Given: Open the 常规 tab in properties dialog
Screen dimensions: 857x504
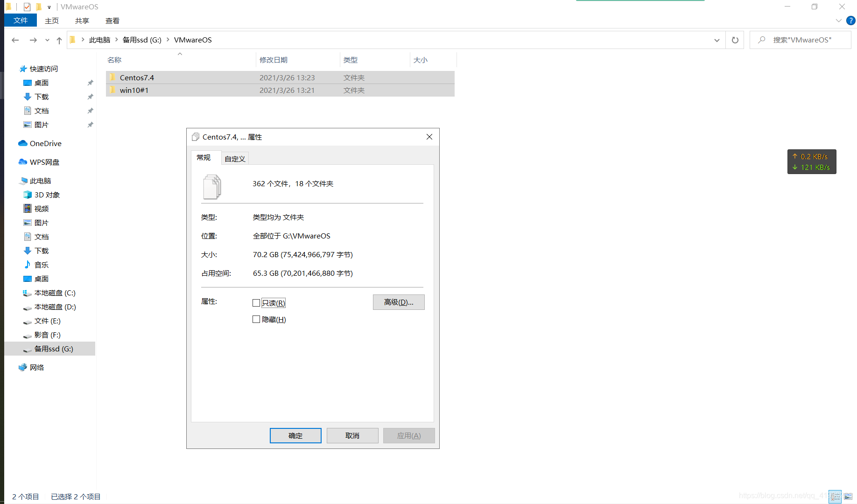Looking at the screenshot, I should (204, 158).
